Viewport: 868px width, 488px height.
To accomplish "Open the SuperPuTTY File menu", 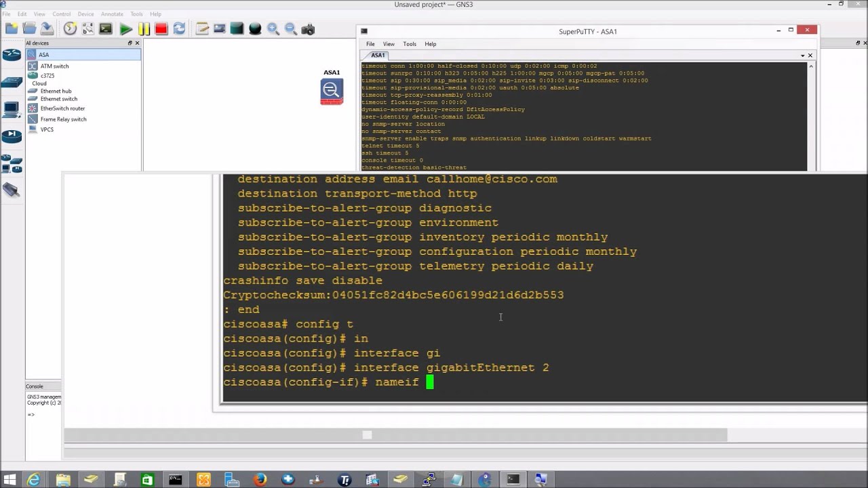I will (x=370, y=44).
